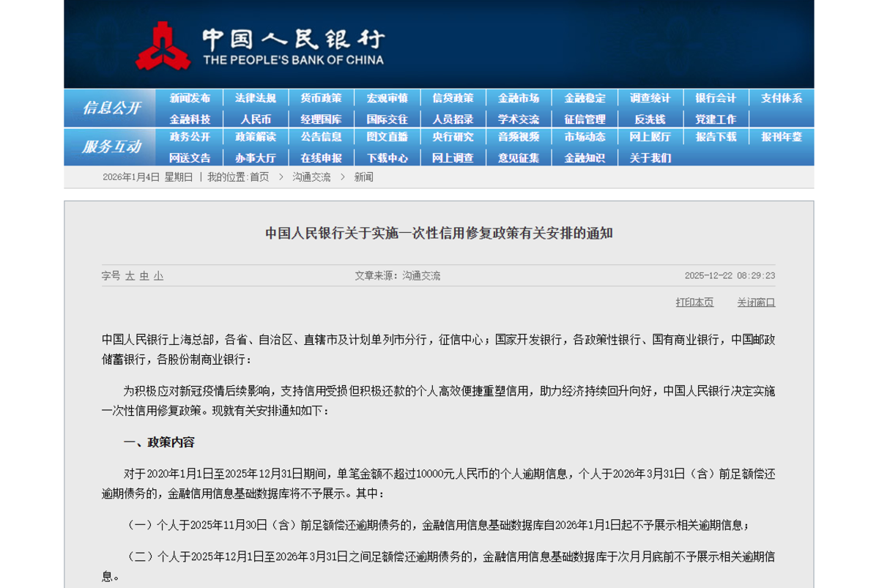Open the 人民币 navigation item
This screenshot has width=879, height=588.
click(256, 119)
